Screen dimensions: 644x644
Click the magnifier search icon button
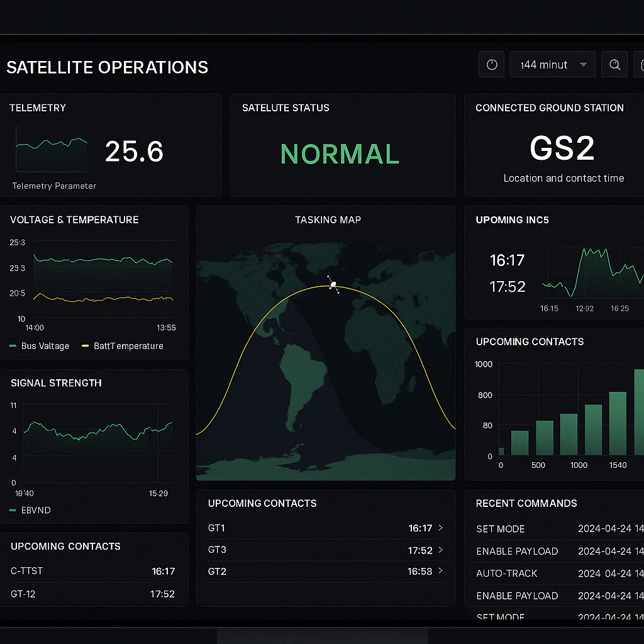coord(614,65)
